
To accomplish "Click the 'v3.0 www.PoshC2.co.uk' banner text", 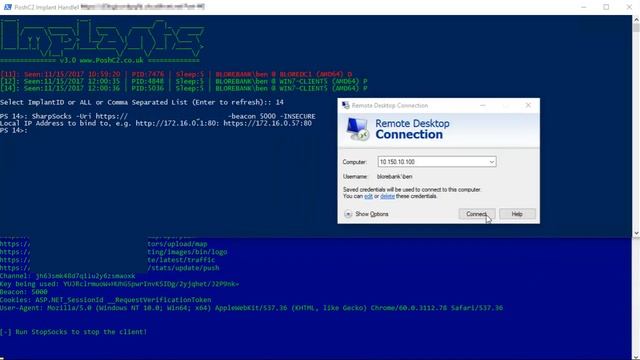I will pos(102,60).
